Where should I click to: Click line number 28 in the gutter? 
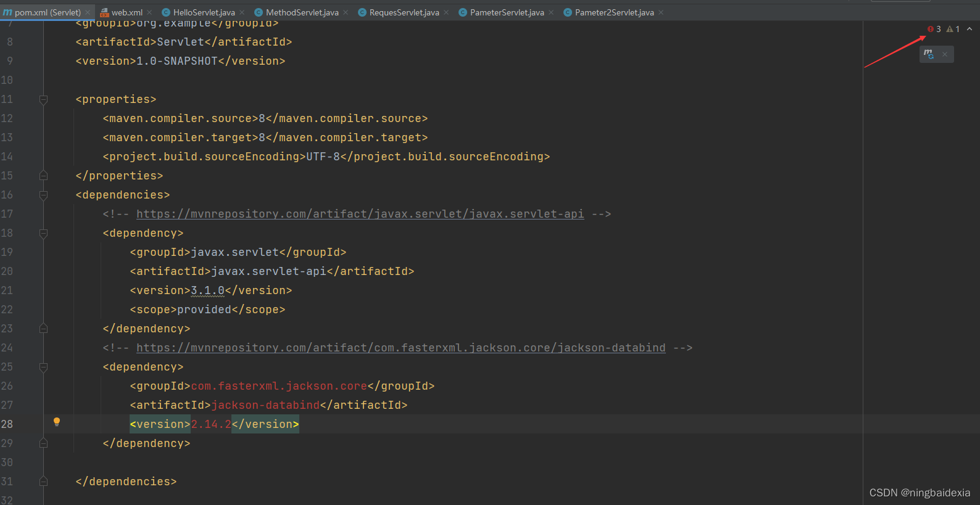point(7,424)
